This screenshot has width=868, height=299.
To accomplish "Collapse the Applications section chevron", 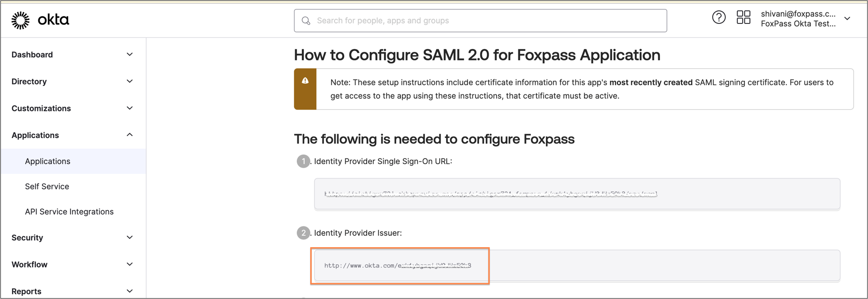I will (x=129, y=135).
